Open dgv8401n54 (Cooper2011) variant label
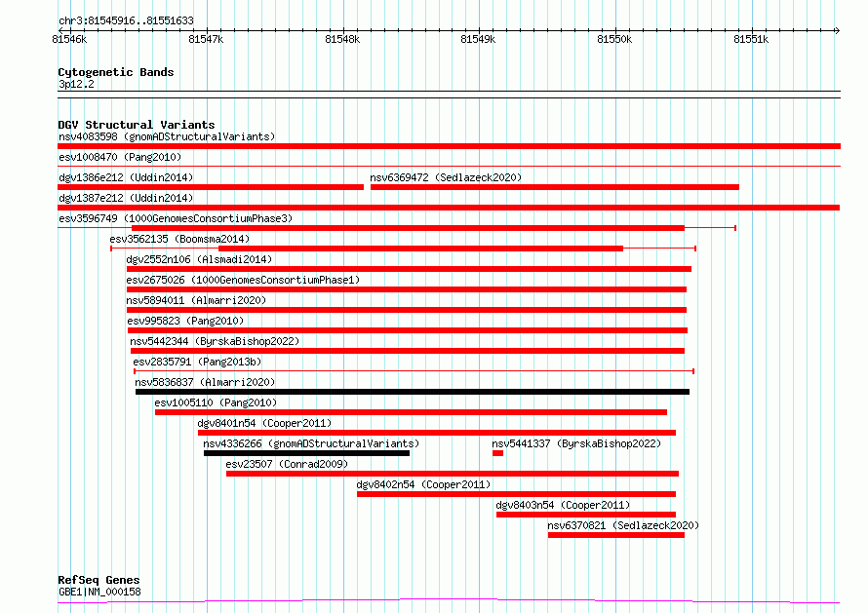The height and width of the screenshot is (613, 868). coord(264,423)
